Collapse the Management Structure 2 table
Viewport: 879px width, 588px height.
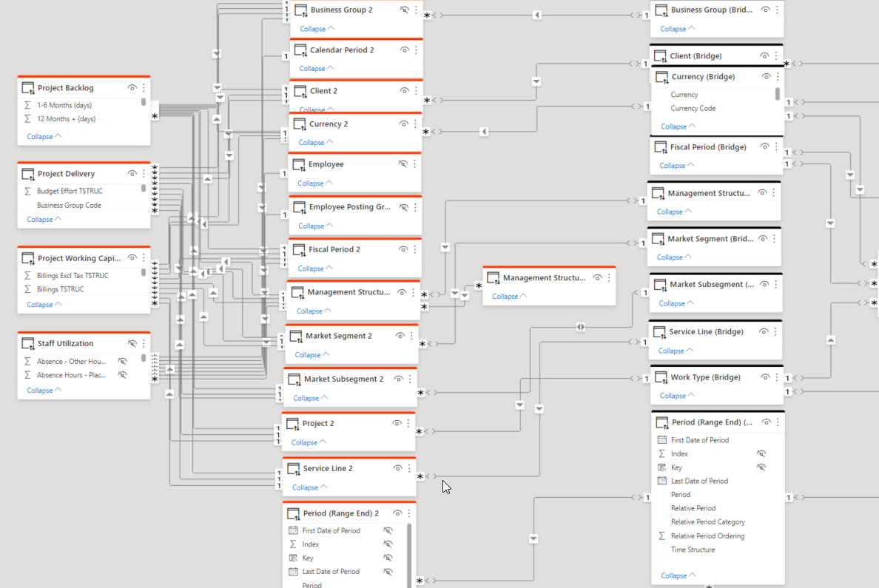(x=314, y=311)
